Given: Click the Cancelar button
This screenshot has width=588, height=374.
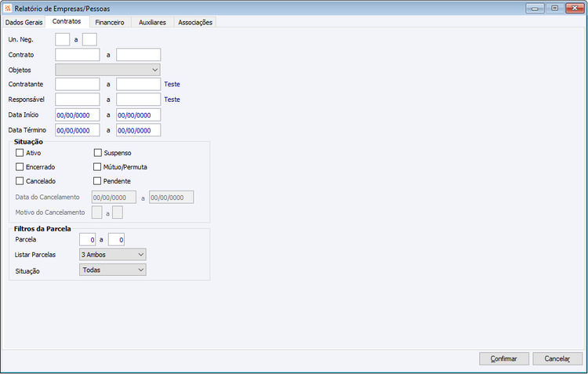Looking at the screenshot, I should (x=557, y=358).
